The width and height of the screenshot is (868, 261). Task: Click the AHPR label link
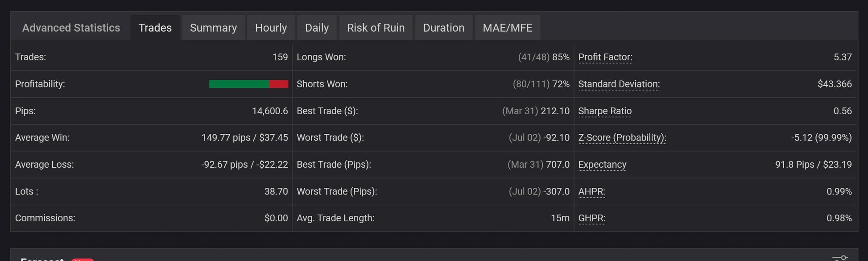pos(591,191)
